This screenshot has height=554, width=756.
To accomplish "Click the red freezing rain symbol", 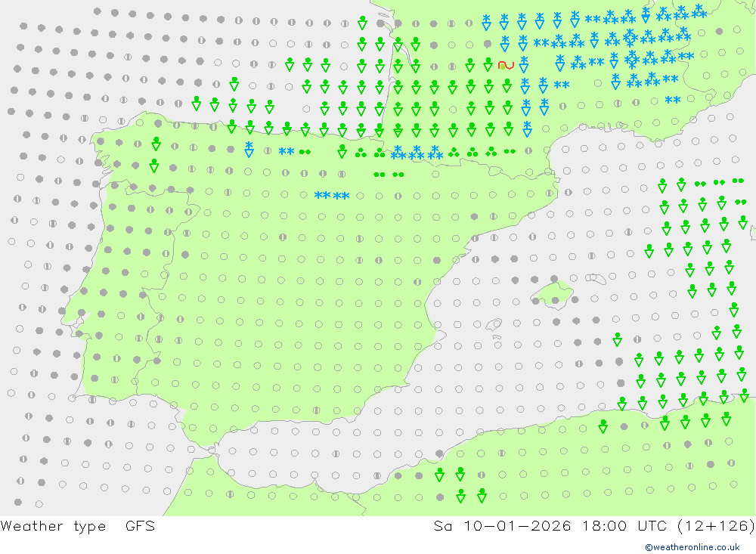I will [506, 66].
